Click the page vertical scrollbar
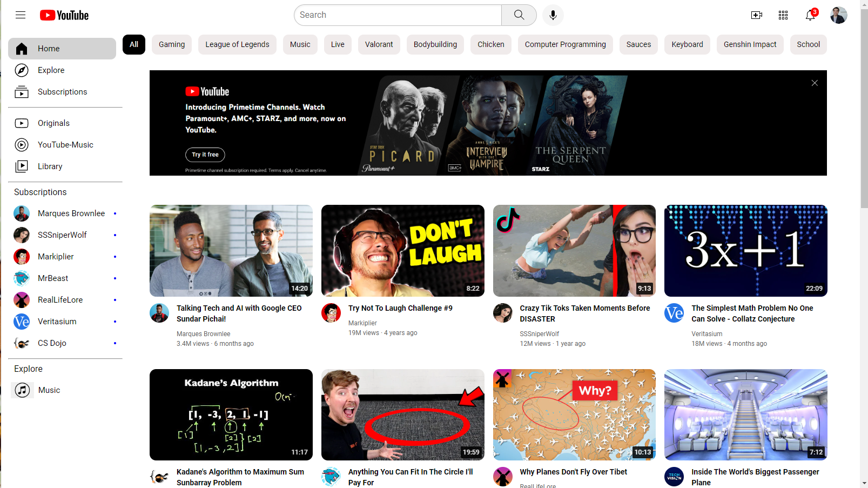Image resolution: width=868 pixels, height=488 pixels. coord(864,108)
